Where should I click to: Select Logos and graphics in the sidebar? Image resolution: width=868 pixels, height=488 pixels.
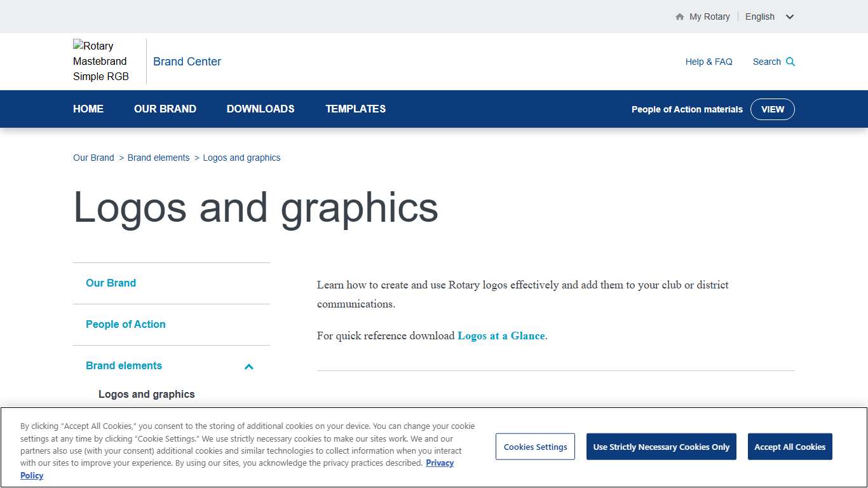(x=146, y=394)
